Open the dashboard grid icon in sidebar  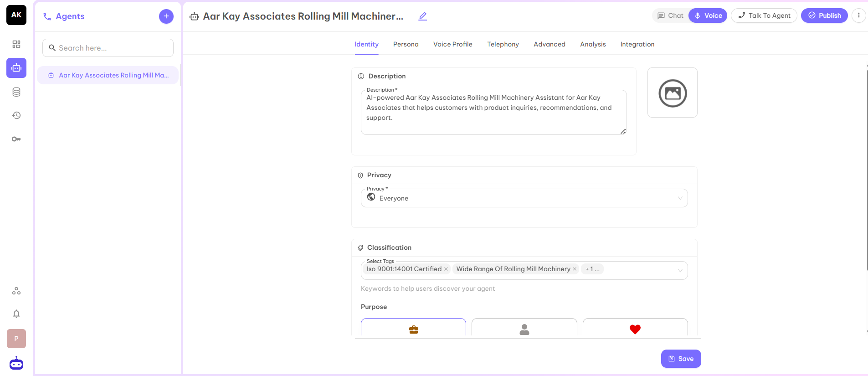[16, 44]
